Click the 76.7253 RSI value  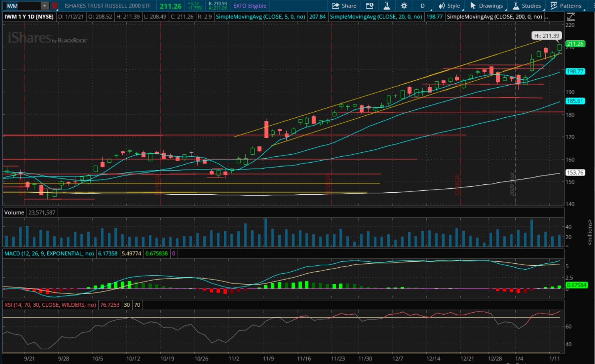[x=110, y=305]
